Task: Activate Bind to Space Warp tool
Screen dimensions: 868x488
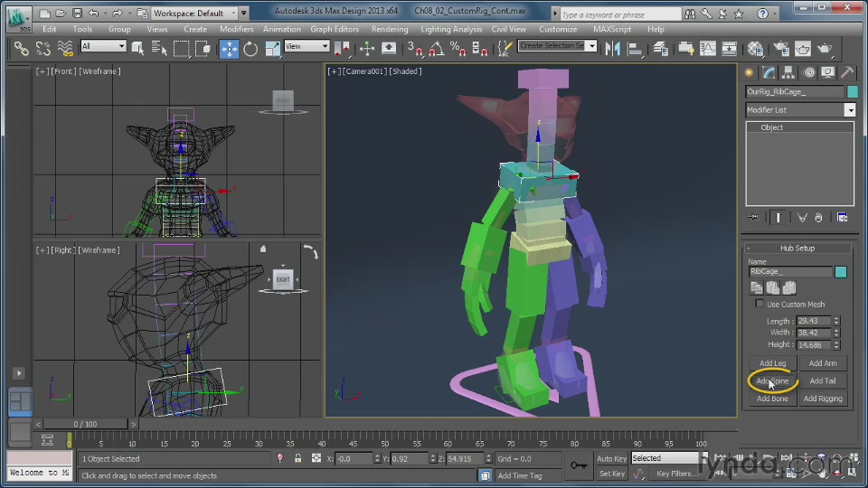Action: pyautogui.click(x=65, y=49)
